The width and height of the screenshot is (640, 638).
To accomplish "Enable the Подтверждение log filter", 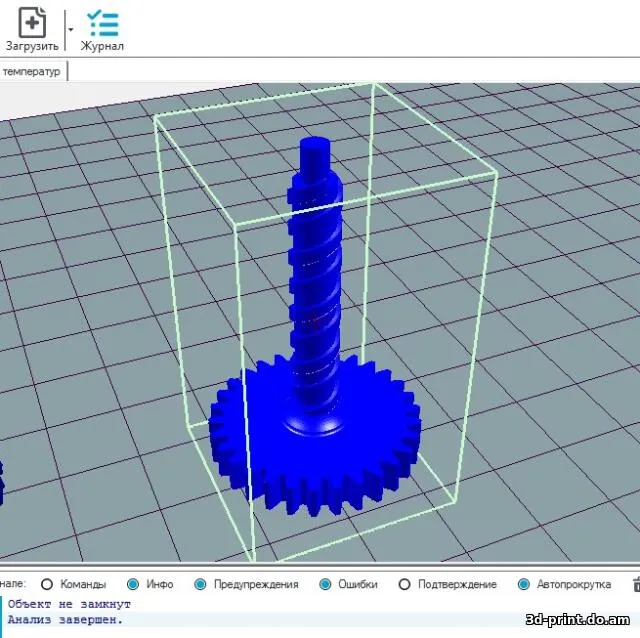I will 404,584.
